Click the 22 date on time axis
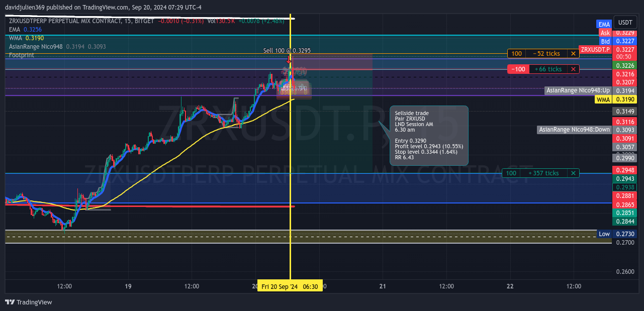 click(x=510, y=286)
